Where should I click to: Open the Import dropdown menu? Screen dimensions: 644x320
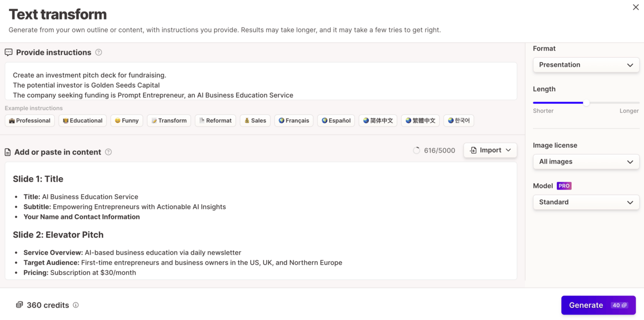point(490,150)
